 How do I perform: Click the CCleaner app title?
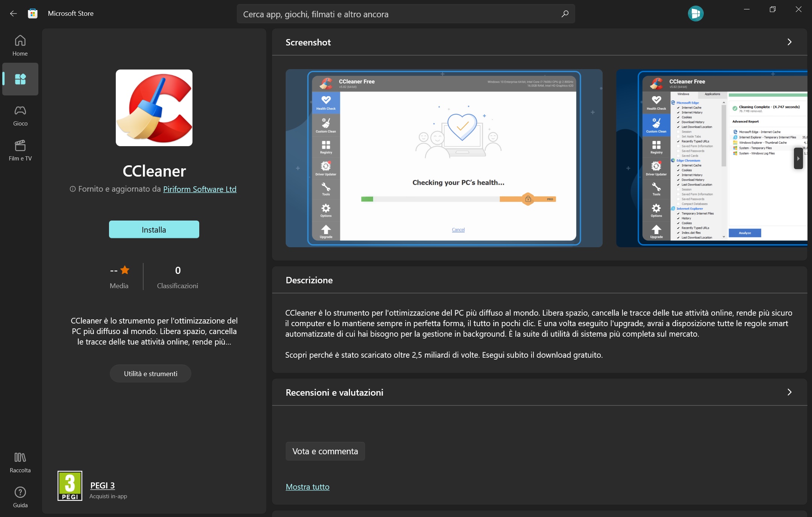(154, 171)
